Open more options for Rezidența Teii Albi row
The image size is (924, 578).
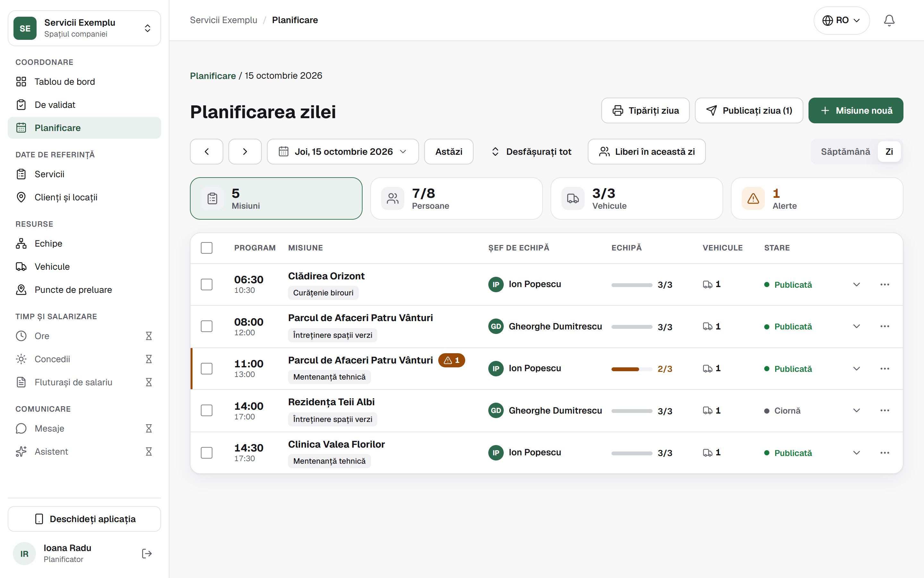pos(885,410)
